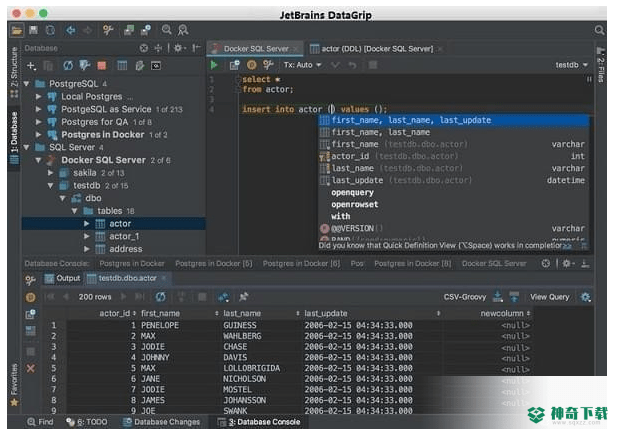Click the View Query button
Screen dimensions: 620x437
[x=550, y=297]
